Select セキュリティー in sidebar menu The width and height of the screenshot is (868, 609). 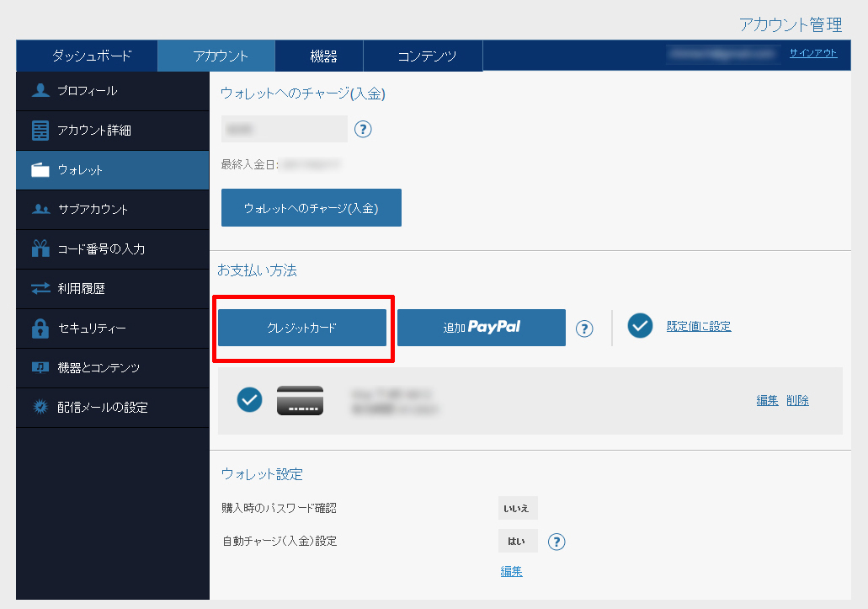pyautogui.click(x=113, y=329)
